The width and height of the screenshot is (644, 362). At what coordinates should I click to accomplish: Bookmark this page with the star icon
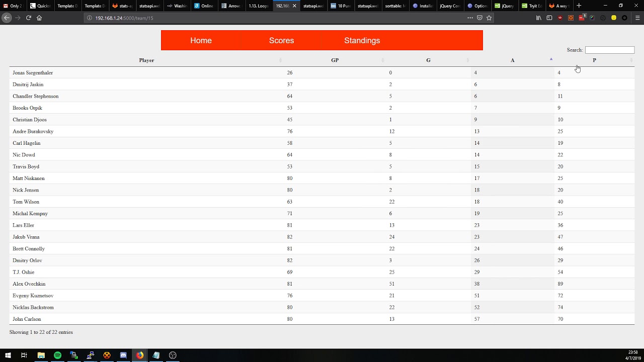click(489, 18)
